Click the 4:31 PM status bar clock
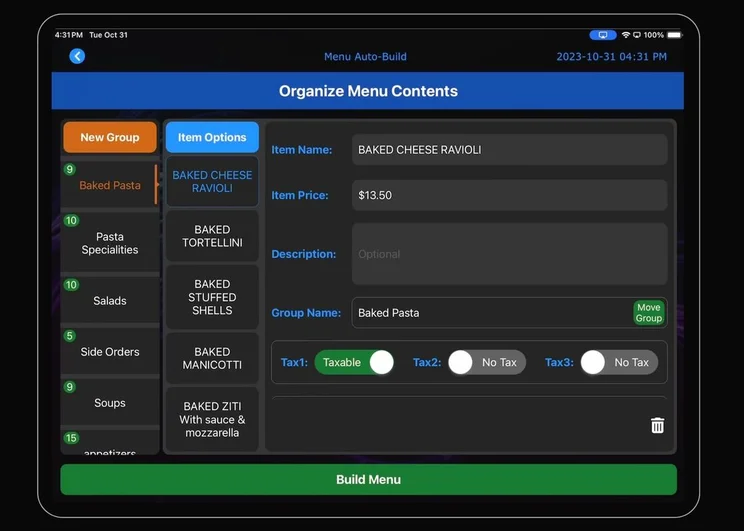 coord(69,35)
